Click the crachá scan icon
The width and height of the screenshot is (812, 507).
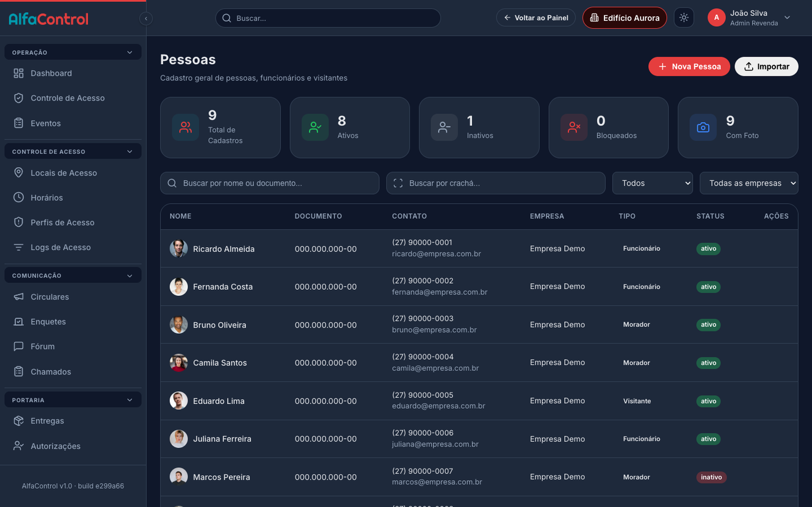(x=398, y=183)
